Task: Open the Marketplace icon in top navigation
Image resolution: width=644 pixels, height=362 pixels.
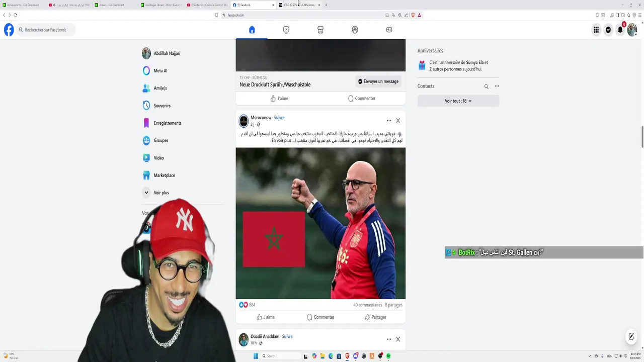Action: pos(320,30)
